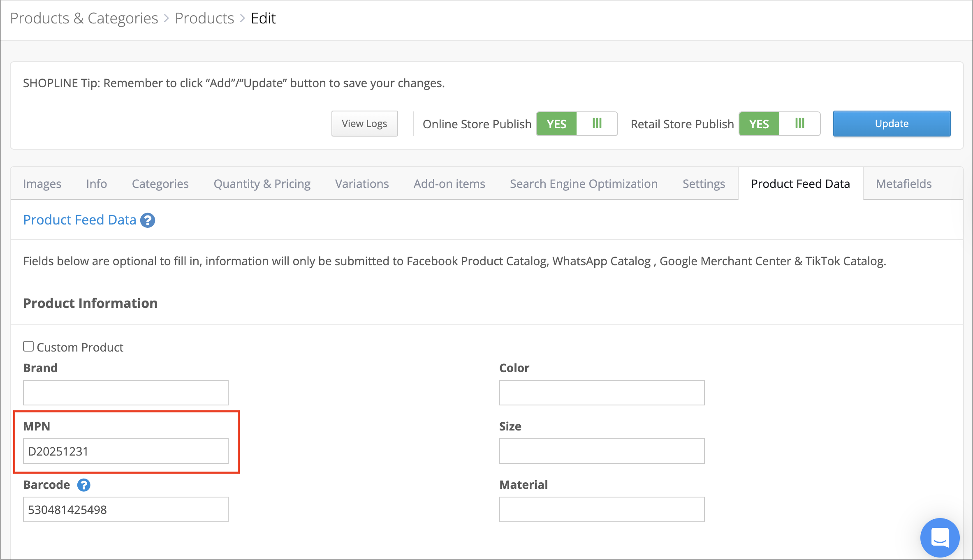Select the Search Engine Optimization tab
The image size is (973, 560).
click(584, 184)
